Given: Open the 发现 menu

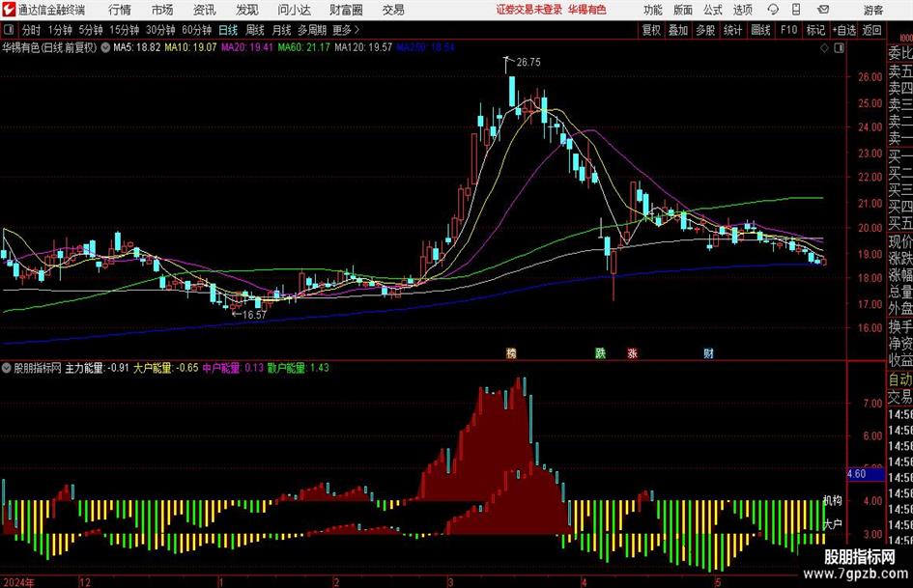Looking at the screenshot, I should tap(247, 10).
